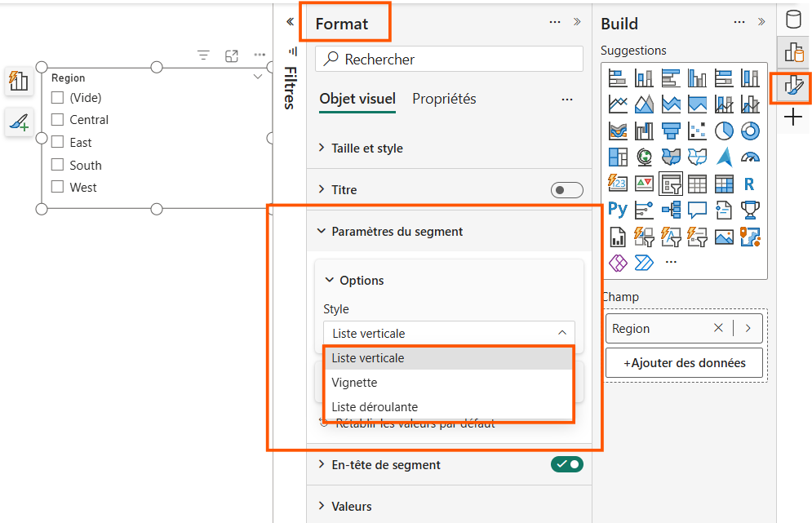Select the donut chart visual icon
Image resolution: width=812 pixels, height=523 pixels.
[x=750, y=131]
